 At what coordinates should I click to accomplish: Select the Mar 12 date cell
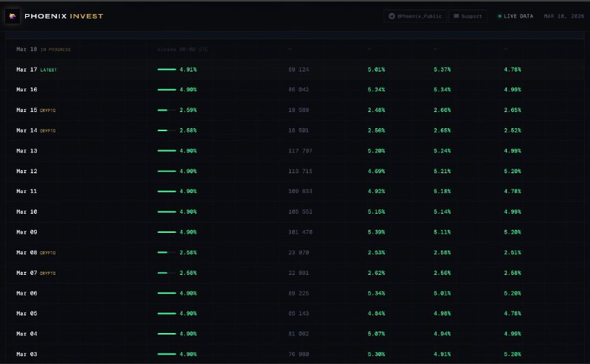click(x=27, y=171)
